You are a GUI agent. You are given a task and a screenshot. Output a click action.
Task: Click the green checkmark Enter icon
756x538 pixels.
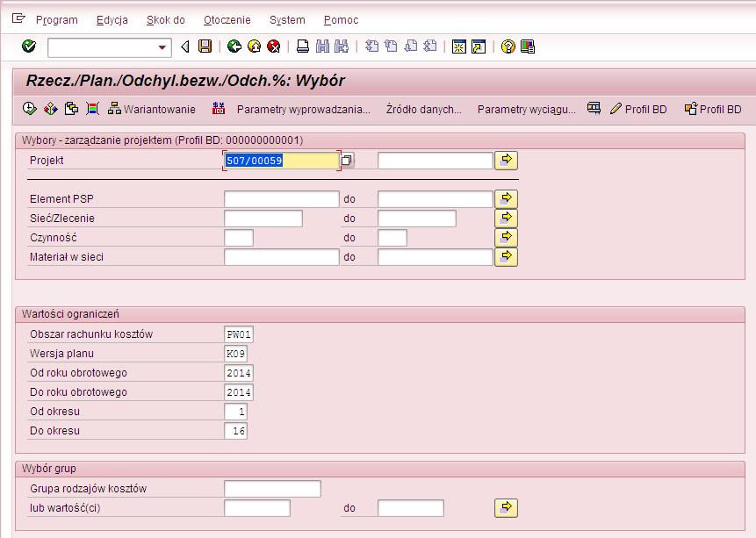(x=29, y=47)
